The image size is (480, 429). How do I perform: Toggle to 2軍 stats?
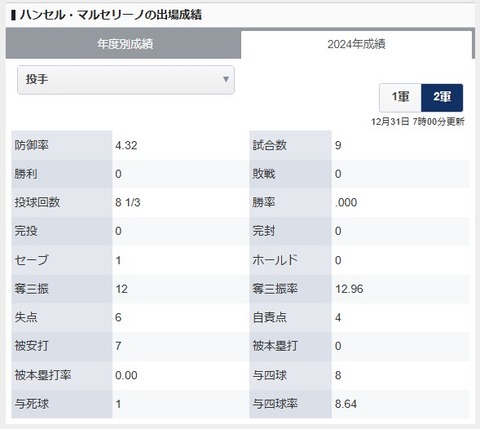coord(442,97)
